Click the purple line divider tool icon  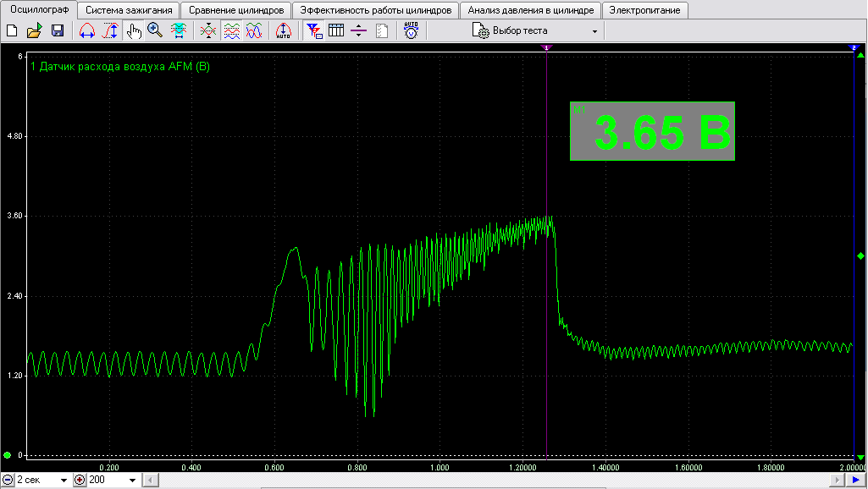click(x=359, y=31)
